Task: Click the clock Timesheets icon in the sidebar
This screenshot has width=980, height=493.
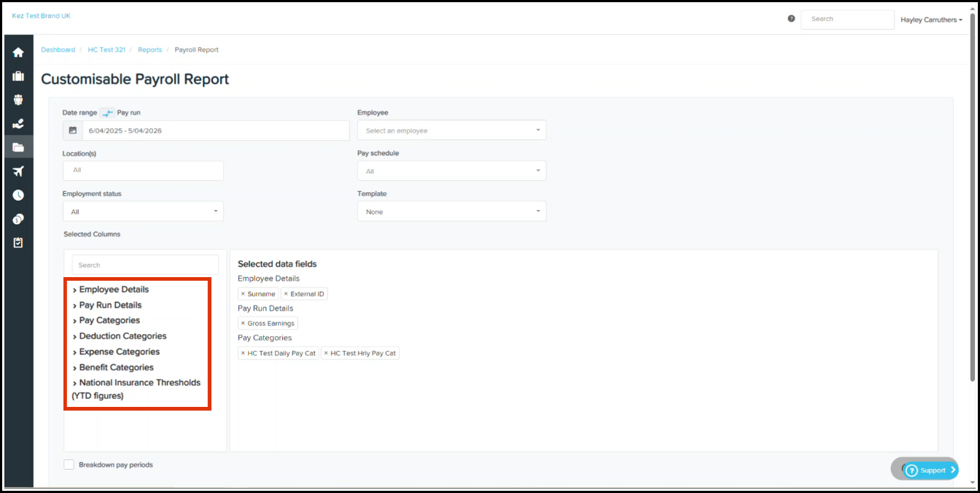Action: tap(18, 195)
